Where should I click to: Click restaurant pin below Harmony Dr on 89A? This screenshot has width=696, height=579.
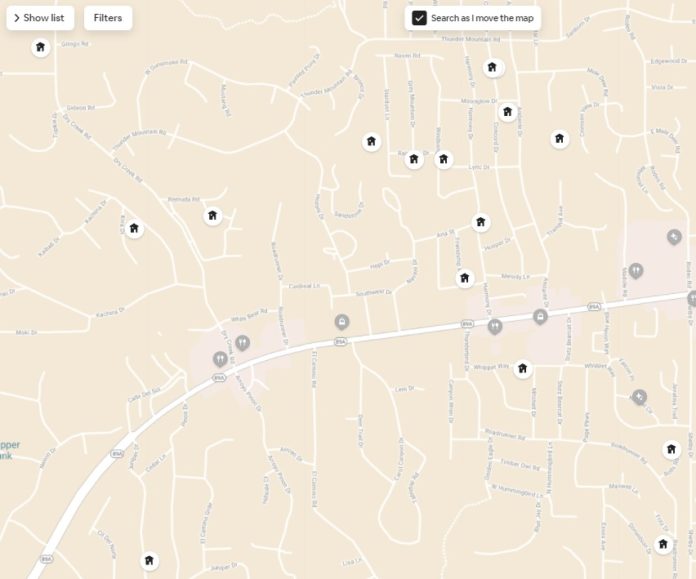coord(494,327)
